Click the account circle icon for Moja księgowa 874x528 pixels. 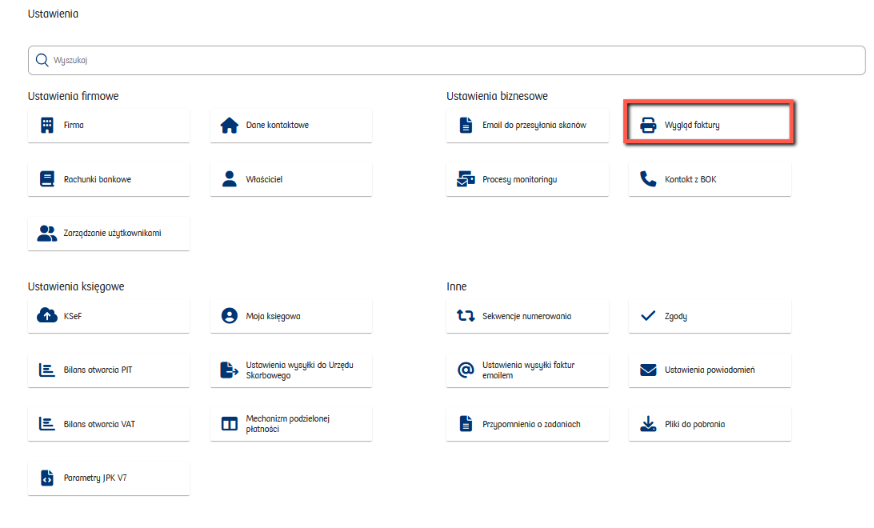(x=229, y=316)
